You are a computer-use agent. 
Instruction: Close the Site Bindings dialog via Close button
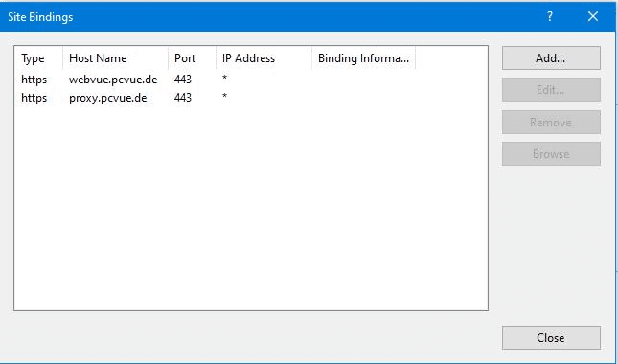click(x=551, y=337)
